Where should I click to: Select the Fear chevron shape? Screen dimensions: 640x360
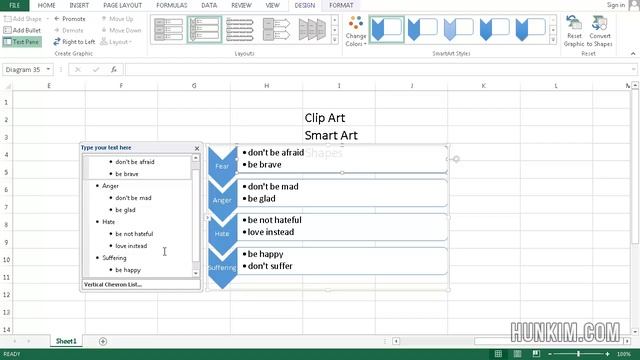pos(222,166)
